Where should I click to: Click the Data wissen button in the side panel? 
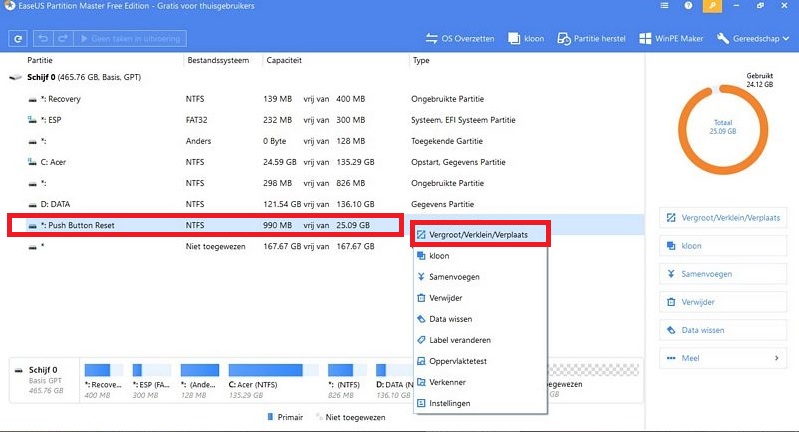(x=723, y=330)
